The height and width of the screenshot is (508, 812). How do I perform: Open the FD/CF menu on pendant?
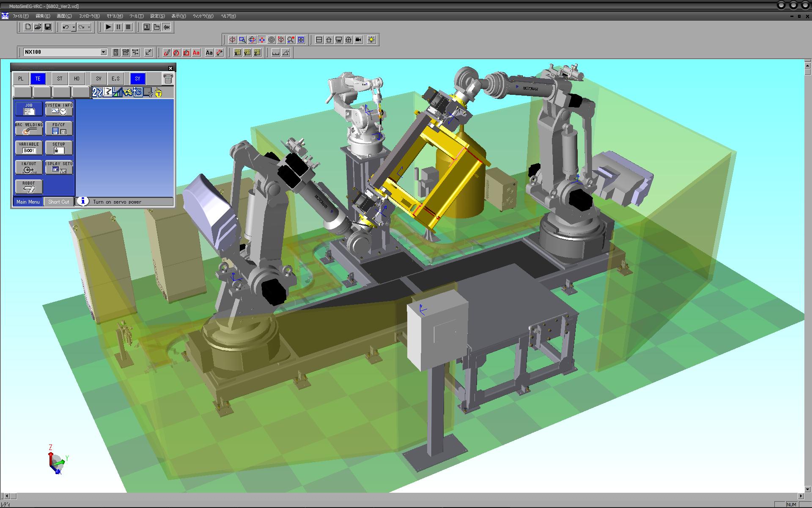(x=59, y=129)
